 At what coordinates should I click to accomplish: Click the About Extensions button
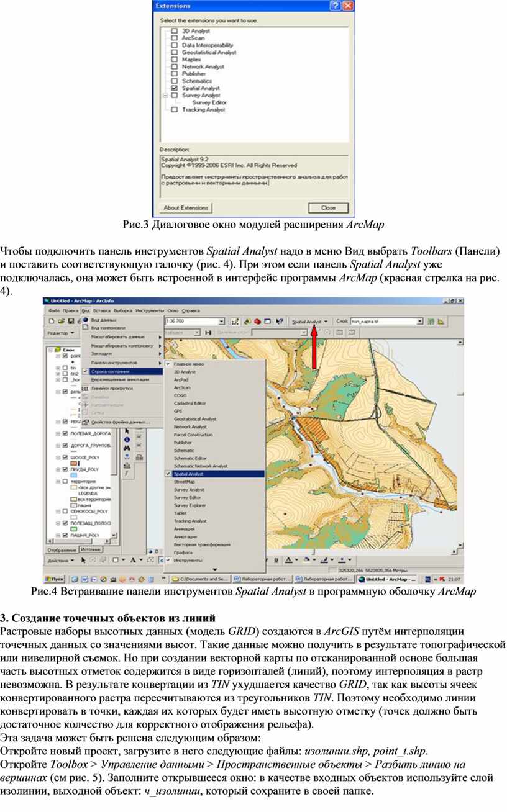click(x=186, y=207)
